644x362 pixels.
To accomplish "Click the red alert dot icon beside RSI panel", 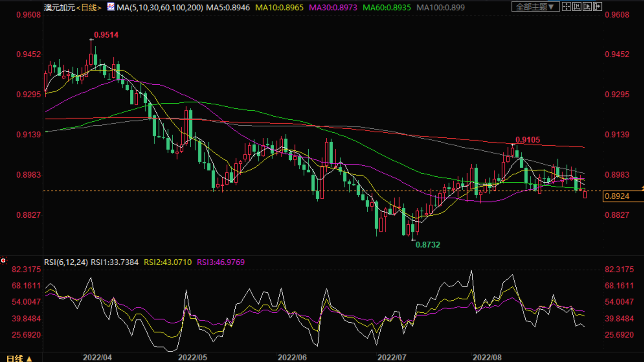I will pyautogui.click(x=3, y=260).
